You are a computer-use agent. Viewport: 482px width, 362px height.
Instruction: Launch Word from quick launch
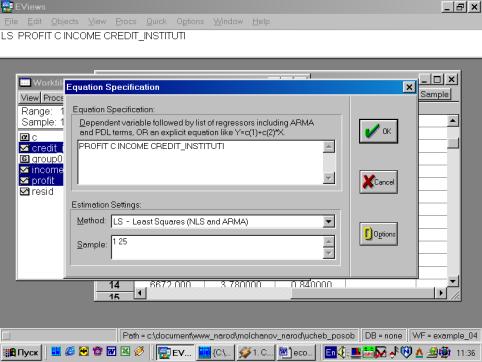click(111, 351)
